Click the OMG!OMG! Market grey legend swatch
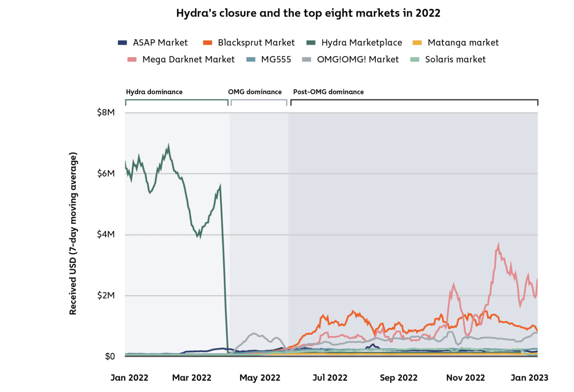The image size is (574, 392). [306, 59]
